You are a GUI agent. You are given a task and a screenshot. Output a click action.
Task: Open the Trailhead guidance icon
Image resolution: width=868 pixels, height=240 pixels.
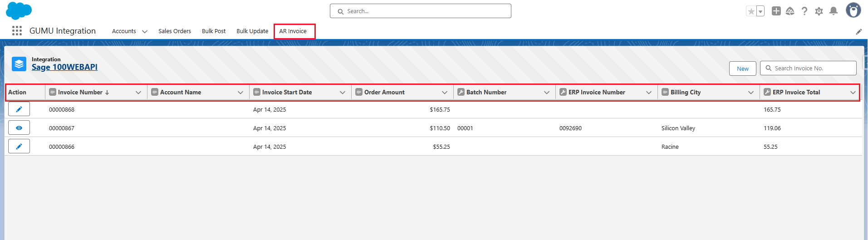(790, 11)
